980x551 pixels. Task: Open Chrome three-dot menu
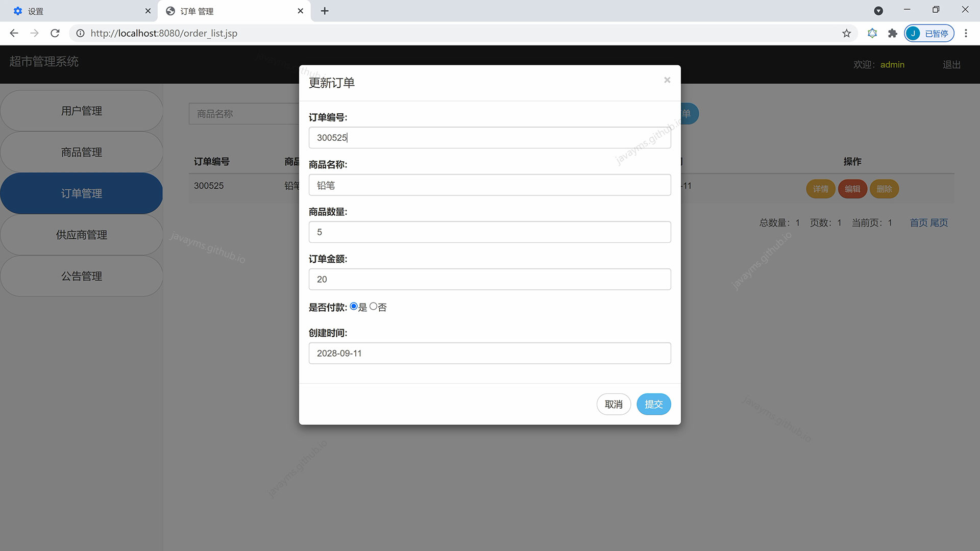pos(966,33)
